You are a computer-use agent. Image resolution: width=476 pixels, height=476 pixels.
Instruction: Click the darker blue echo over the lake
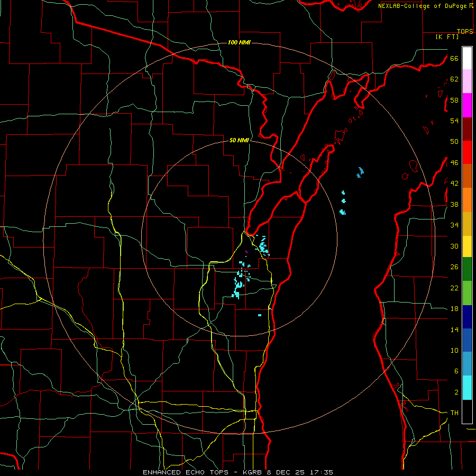[x=360, y=172]
